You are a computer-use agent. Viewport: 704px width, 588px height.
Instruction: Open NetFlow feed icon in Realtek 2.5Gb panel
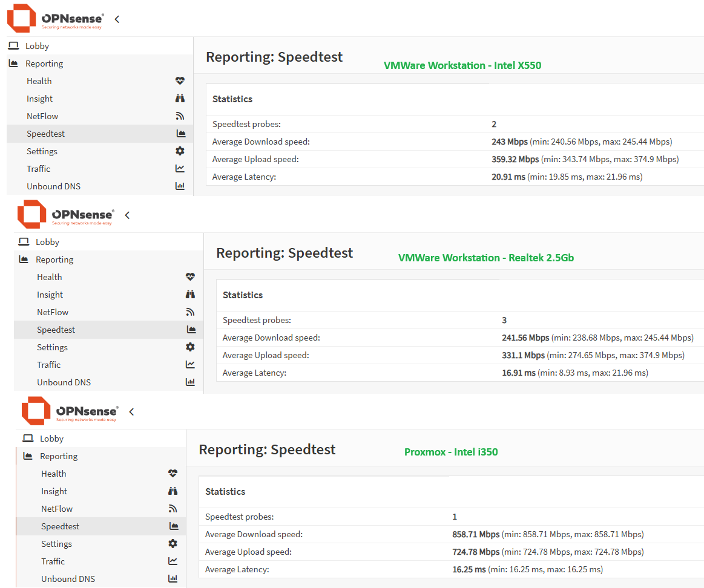[190, 312]
